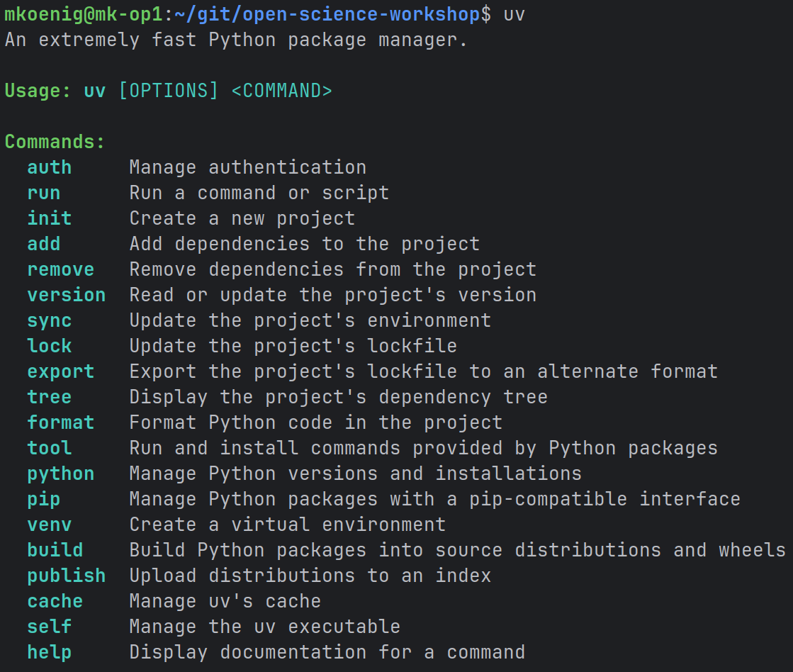Click the 'python' command name

[61, 474]
